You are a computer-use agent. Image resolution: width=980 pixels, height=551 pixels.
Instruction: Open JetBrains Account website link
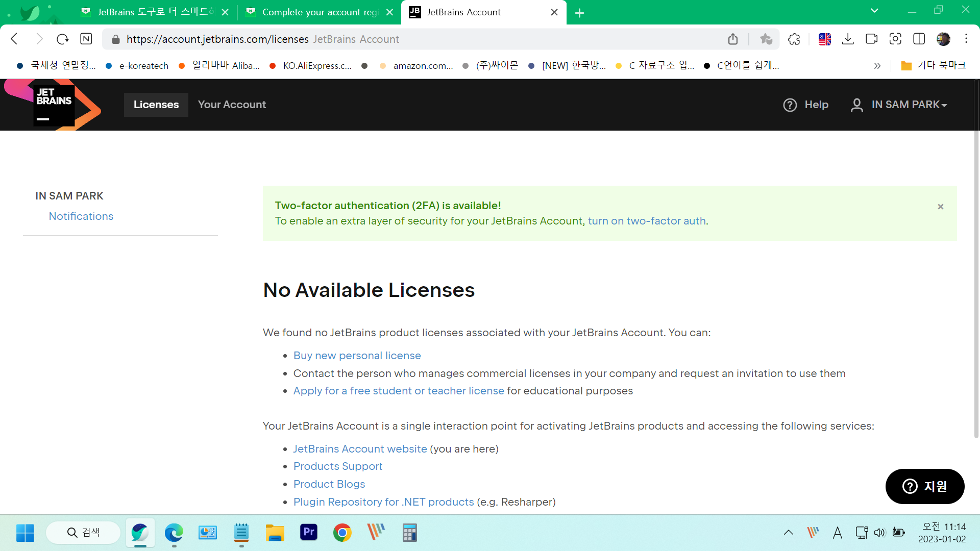(x=360, y=449)
